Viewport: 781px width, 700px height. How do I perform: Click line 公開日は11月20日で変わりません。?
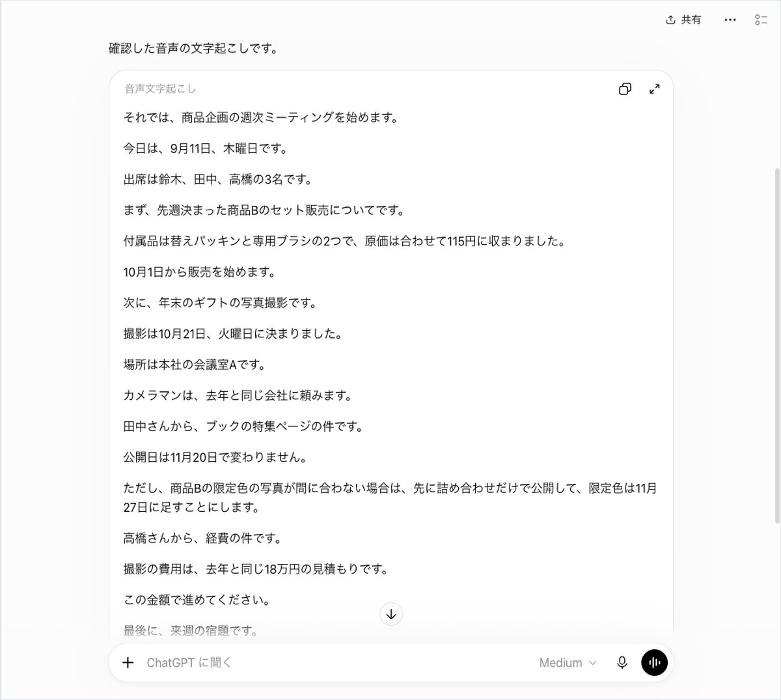coord(215,457)
